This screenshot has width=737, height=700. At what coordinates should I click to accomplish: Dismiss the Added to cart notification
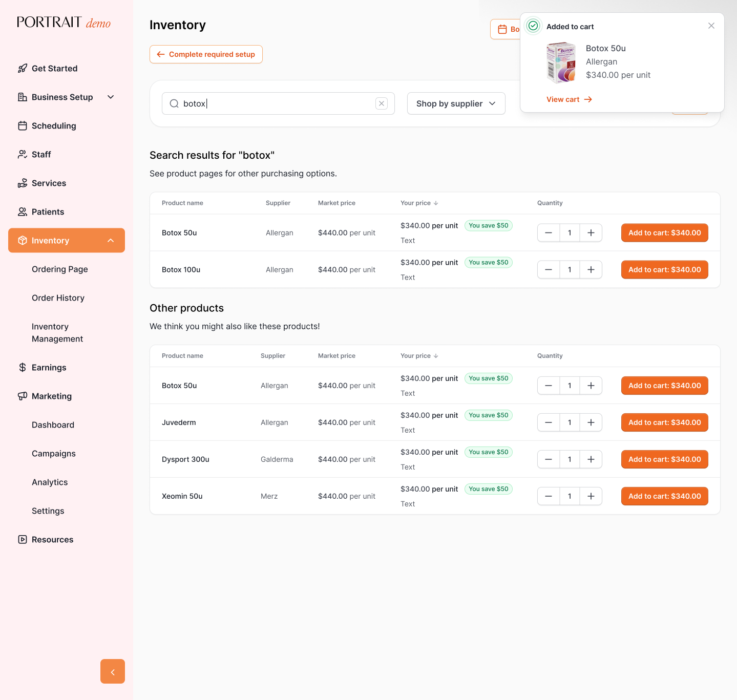pyautogui.click(x=711, y=26)
